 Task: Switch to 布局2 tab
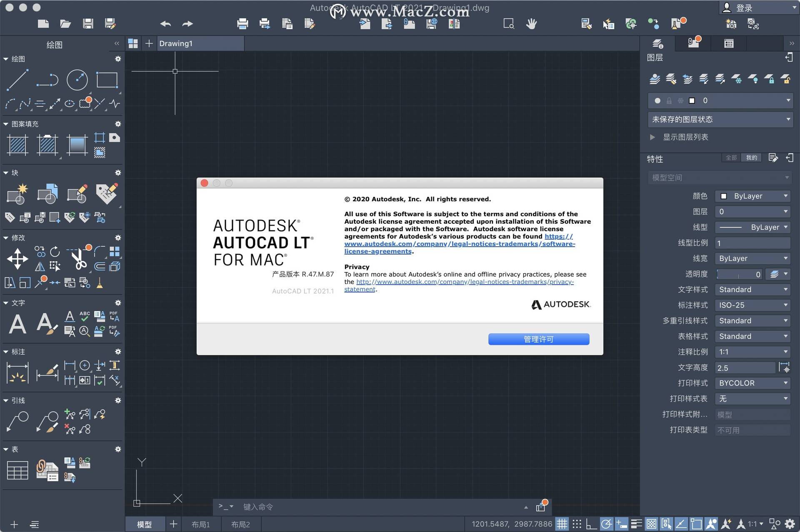pos(240,524)
